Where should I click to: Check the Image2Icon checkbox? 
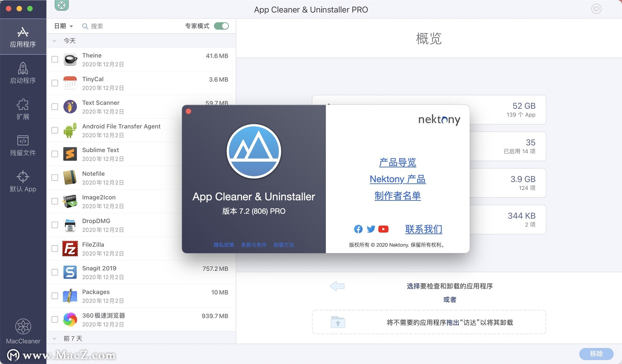pyautogui.click(x=55, y=201)
